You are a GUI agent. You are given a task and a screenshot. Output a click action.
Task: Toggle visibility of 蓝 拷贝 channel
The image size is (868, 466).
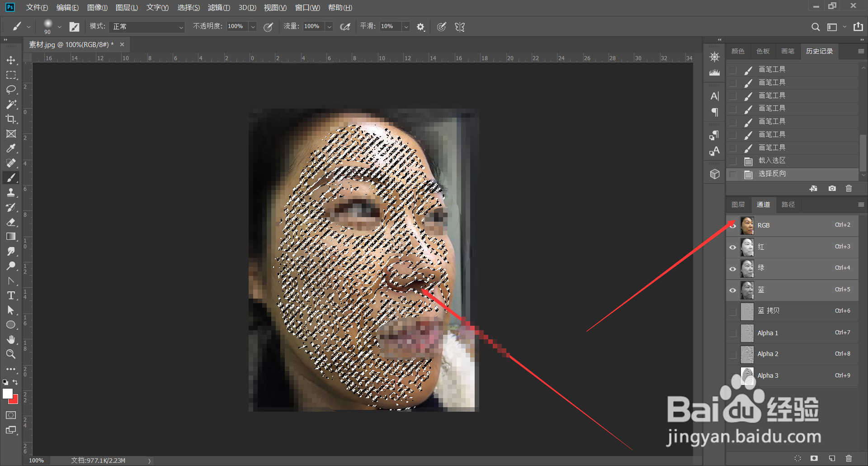click(733, 311)
